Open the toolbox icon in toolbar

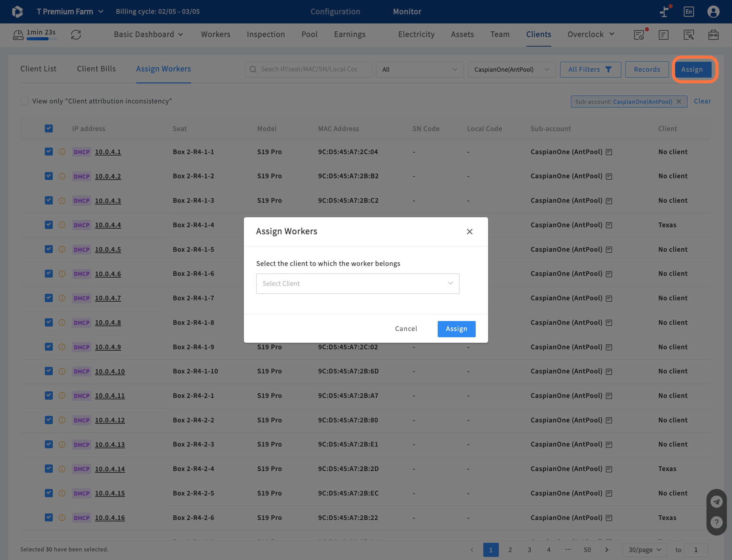713,34
